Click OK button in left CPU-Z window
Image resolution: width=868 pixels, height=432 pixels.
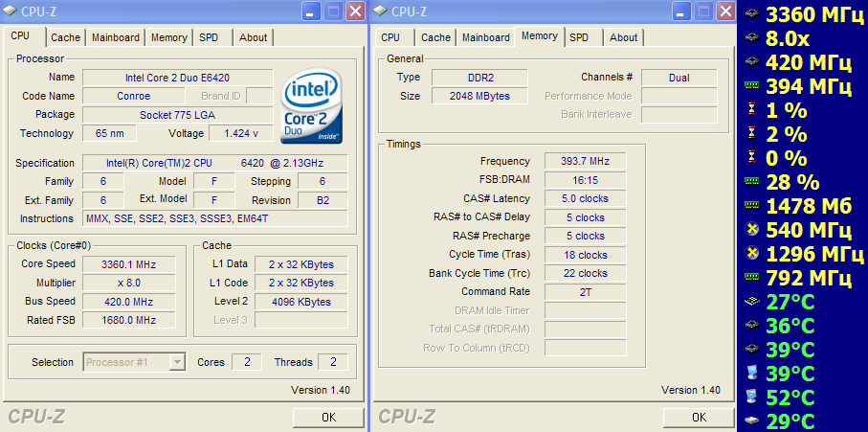pyautogui.click(x=328, y=418)
